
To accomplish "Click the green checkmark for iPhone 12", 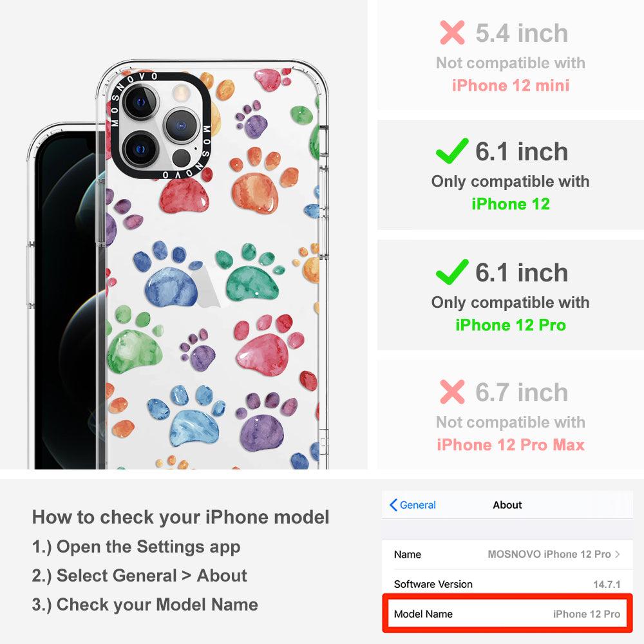I will pyautogui.click(x=452, y=151).
